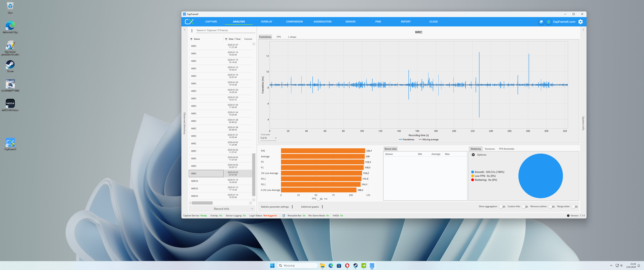The image size is (644, 270).
Task: Click the stuttering Options gear icon
Action: (x=473, y=155)
